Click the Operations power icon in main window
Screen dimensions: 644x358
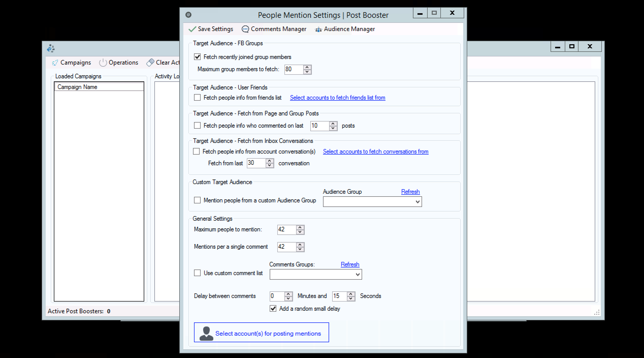tap(103, 63)
